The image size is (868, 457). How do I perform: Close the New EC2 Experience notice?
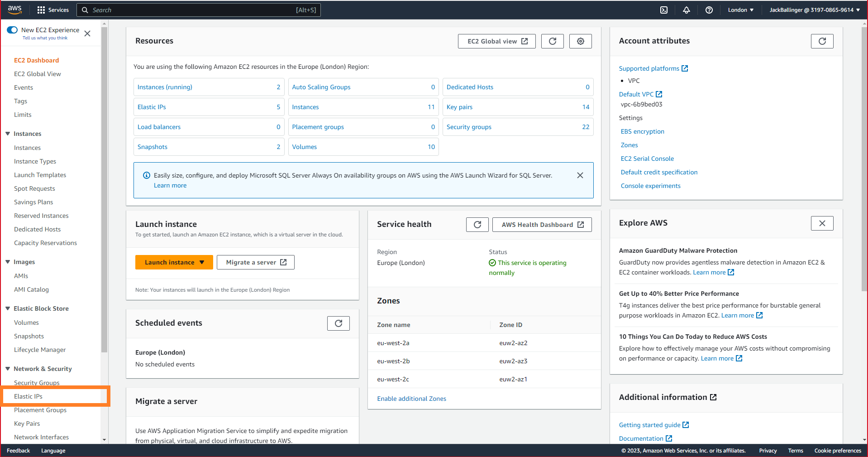pos(87,34)
